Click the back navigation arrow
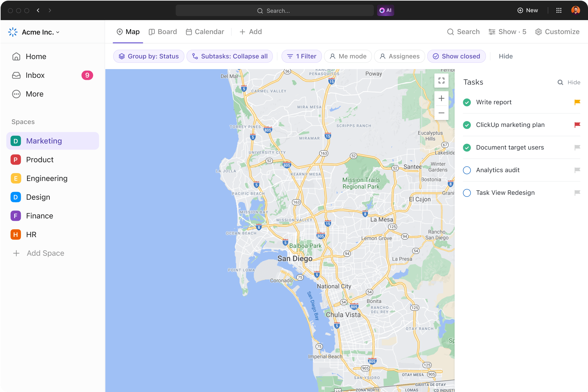This screenshot has width=588, height=392. click(x=38, y=10)
